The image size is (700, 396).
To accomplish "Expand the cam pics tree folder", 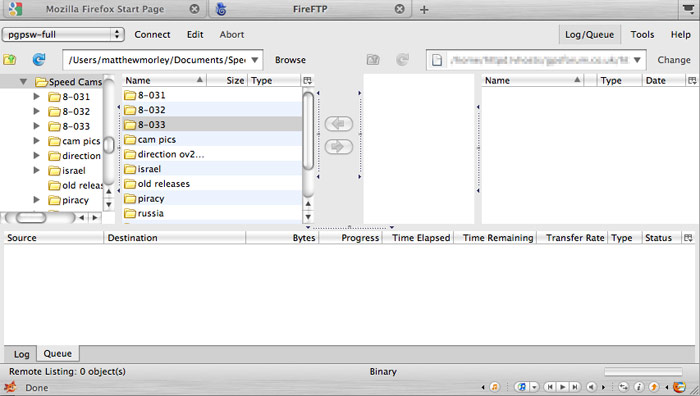I will 37,141.
